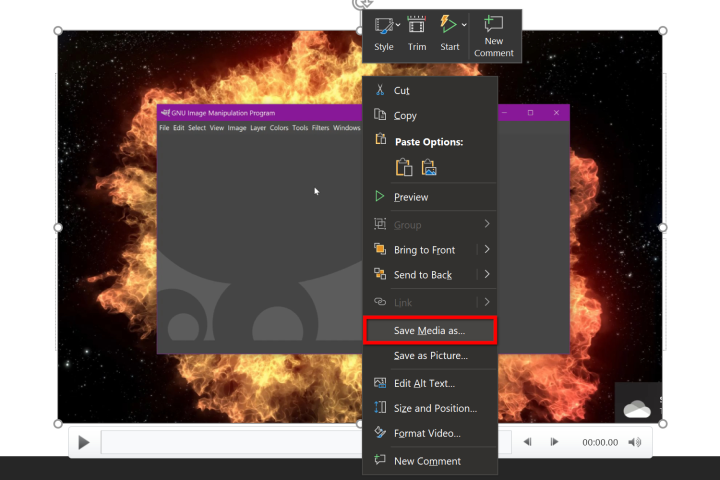This screenshot has width=720, height=480.
Task: Click the GIMP Wilber logo icon
Action: coord(165,113)
